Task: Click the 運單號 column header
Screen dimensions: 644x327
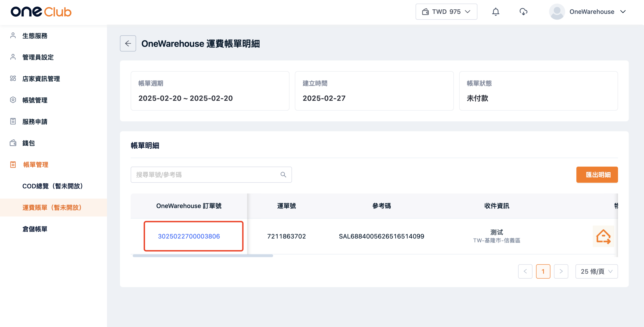Action: coord(286,206)
